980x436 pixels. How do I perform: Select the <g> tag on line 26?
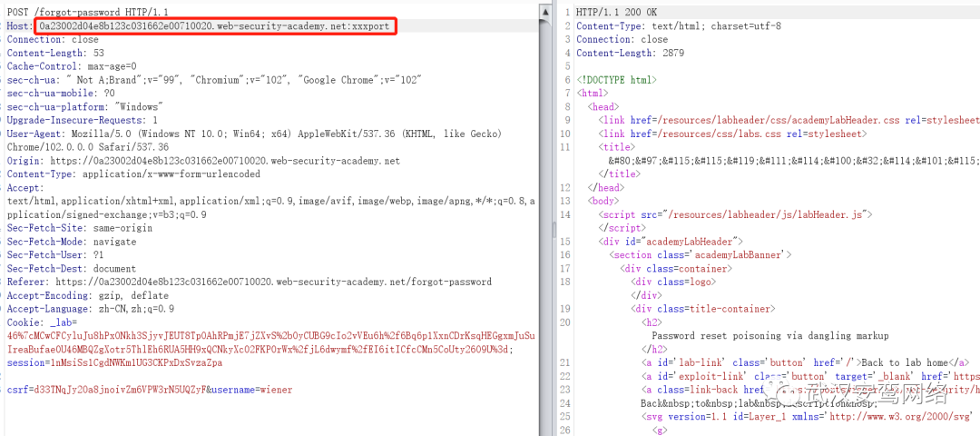[660, 431]
